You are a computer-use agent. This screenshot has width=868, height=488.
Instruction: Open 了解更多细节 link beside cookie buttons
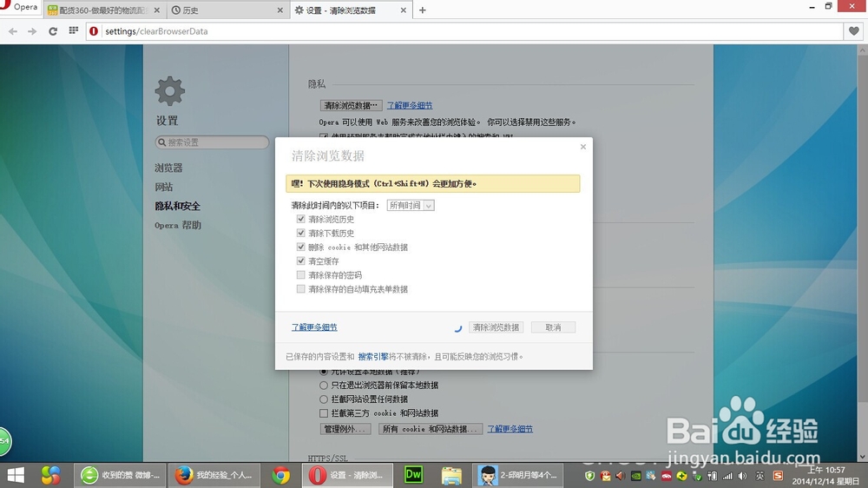pos(510,429)
